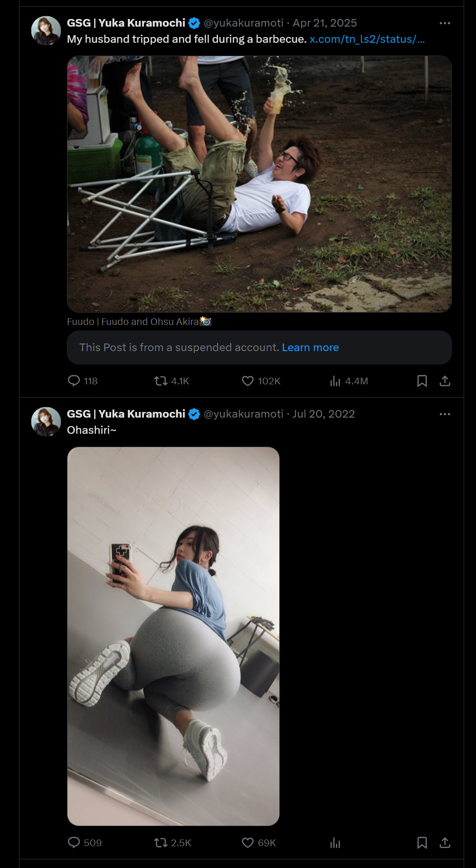Image resolution: width=476 pixels, height=868 pixels.
Task: Like the Ohashiri~ post with 69K likes
Action: (x=258, y=842)
